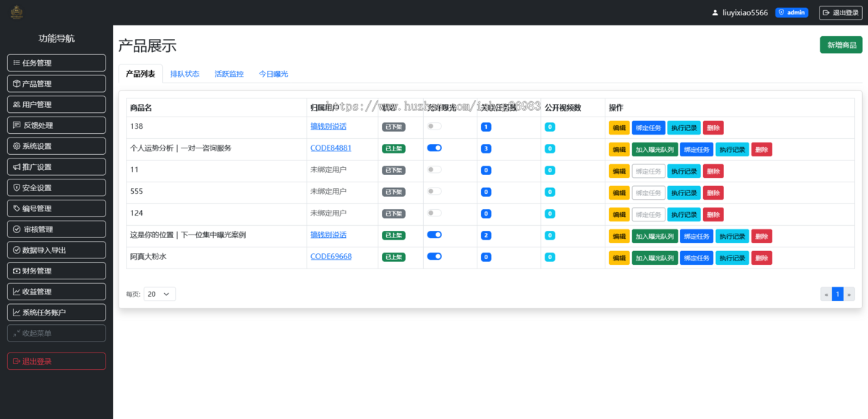
Task: Click 编辑 for product 555
Action: click(619, 192)
